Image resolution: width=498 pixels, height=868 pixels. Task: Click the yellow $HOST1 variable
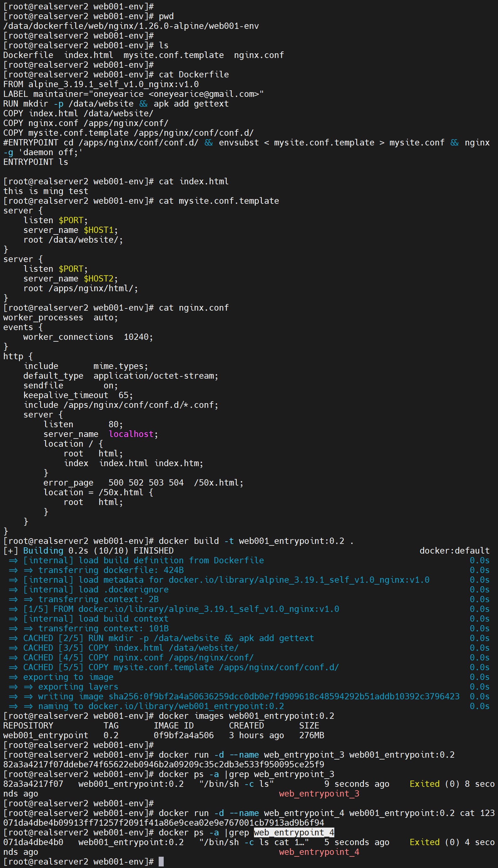coord(98,230)
